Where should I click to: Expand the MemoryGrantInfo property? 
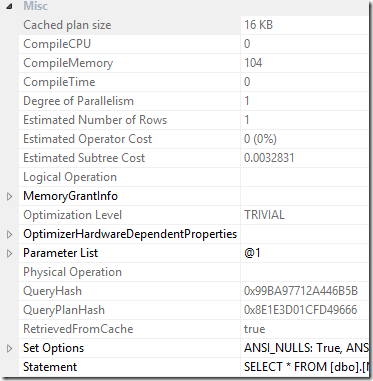(9, 197)
